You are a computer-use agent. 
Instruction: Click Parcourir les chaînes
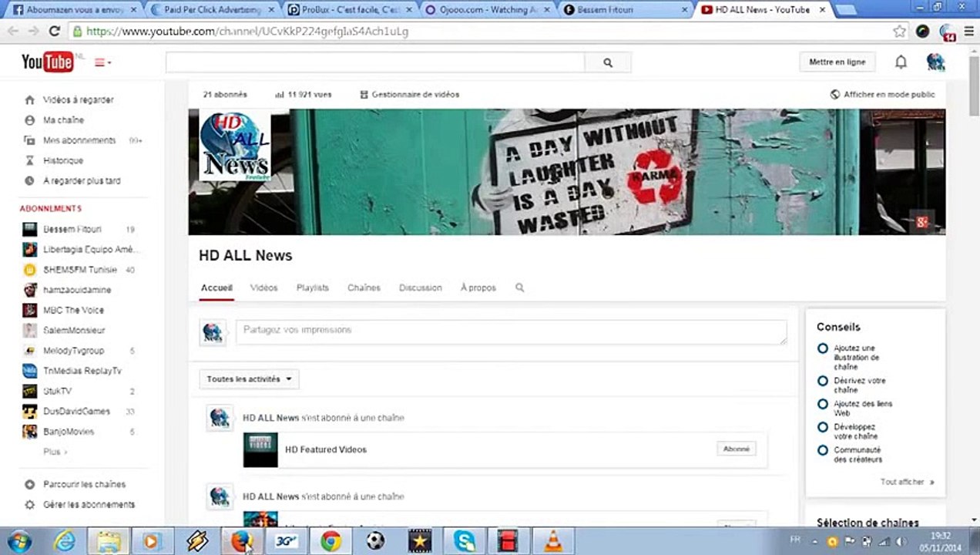click(84, 485)
